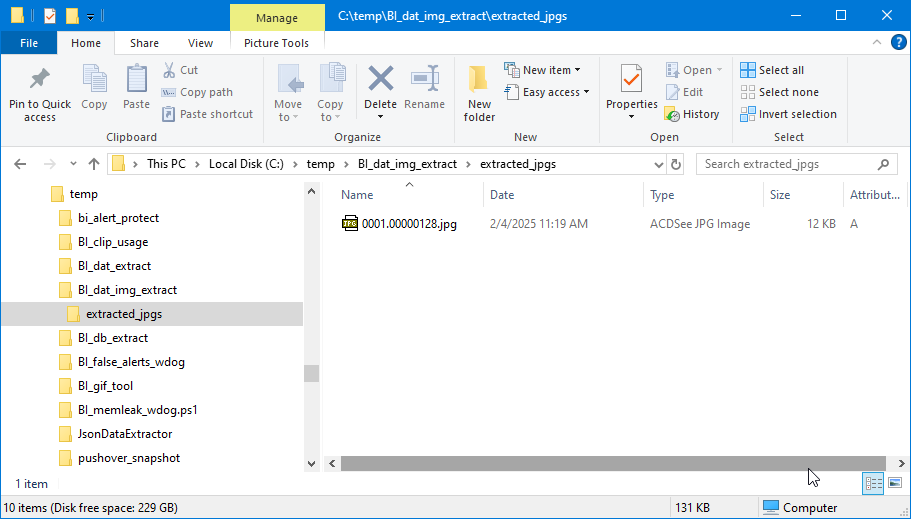
Task: Create a New folder
Action: (479, 93)
